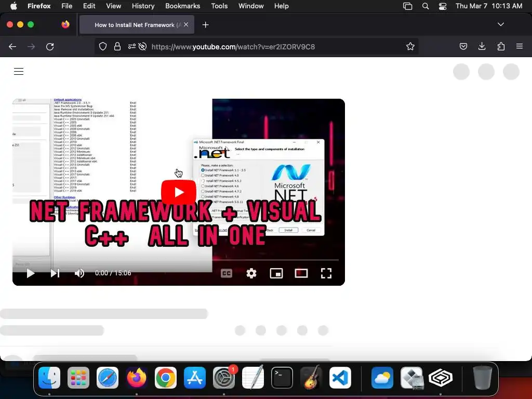Open the Edit menu
532x399 pixels.
[x=89, y=6]
